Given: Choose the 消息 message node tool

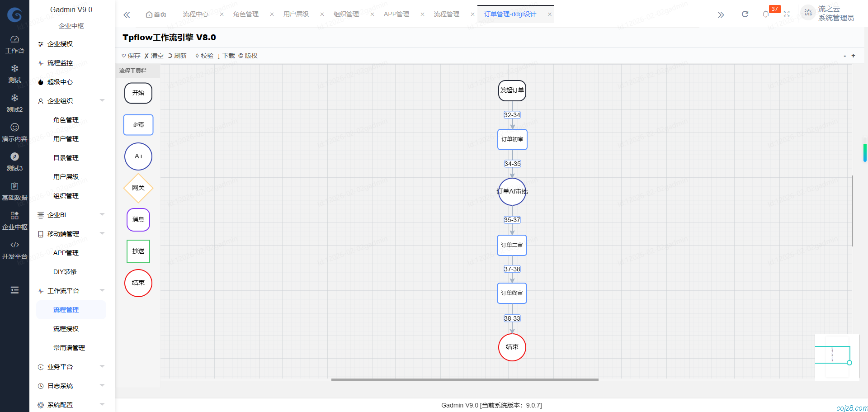Looking at the screenshot, I should 138,220.
